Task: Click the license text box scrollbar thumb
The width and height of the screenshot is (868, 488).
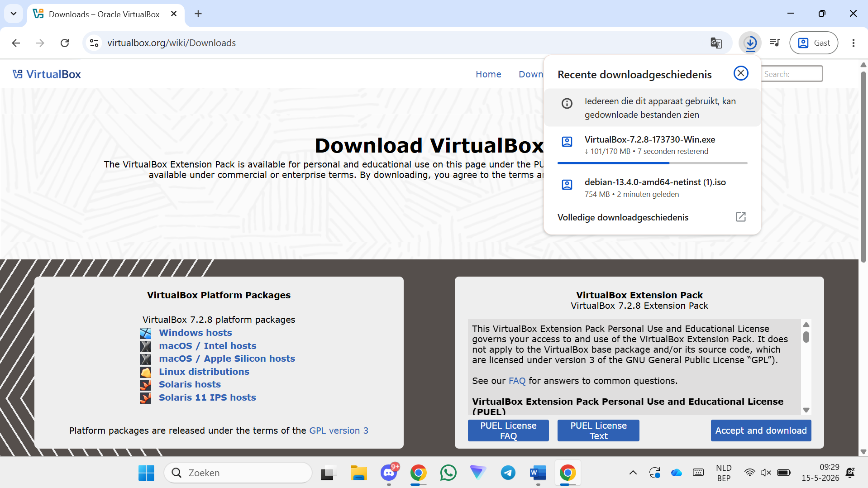Action: coord(806,337)
